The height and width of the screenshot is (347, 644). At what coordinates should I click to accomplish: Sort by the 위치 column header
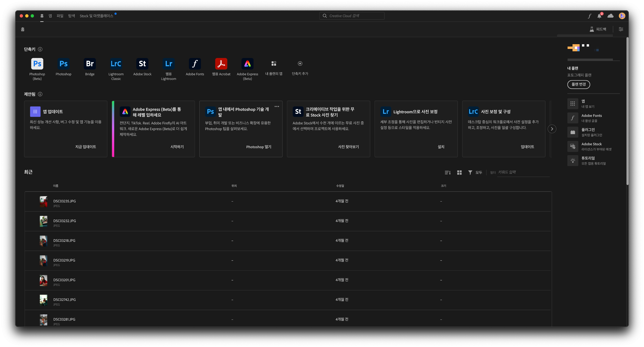click(234, 186)
